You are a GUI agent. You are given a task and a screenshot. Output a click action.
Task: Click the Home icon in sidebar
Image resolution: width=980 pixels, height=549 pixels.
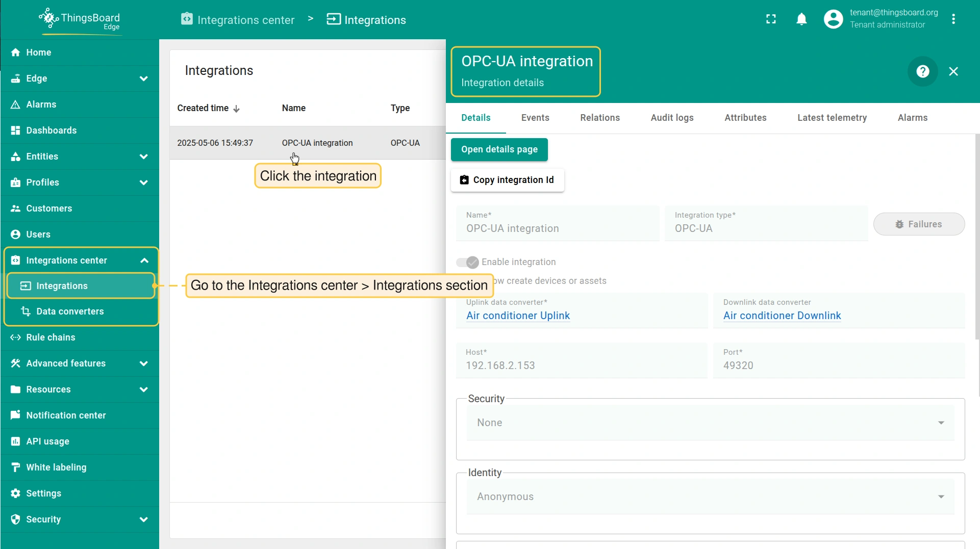tap(15, 53)
